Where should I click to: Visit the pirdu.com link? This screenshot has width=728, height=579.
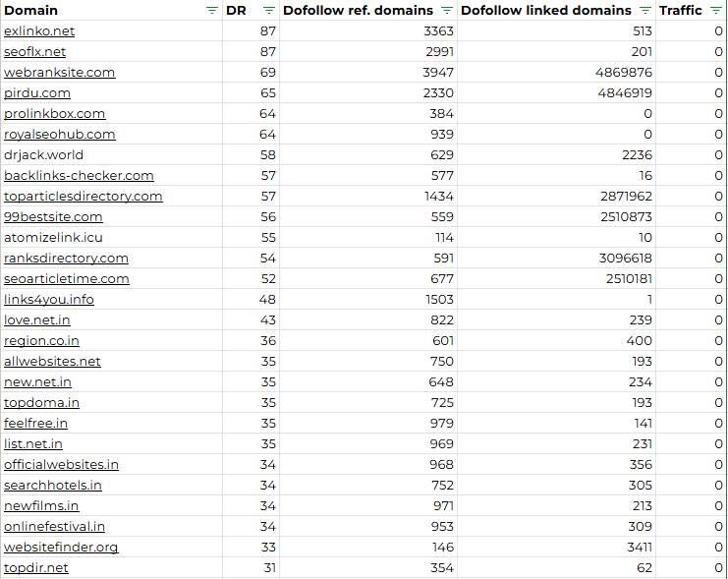[37, 93]
